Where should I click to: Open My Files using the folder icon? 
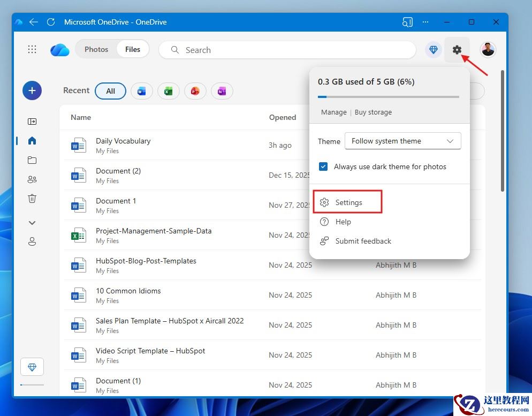(32, 160)
